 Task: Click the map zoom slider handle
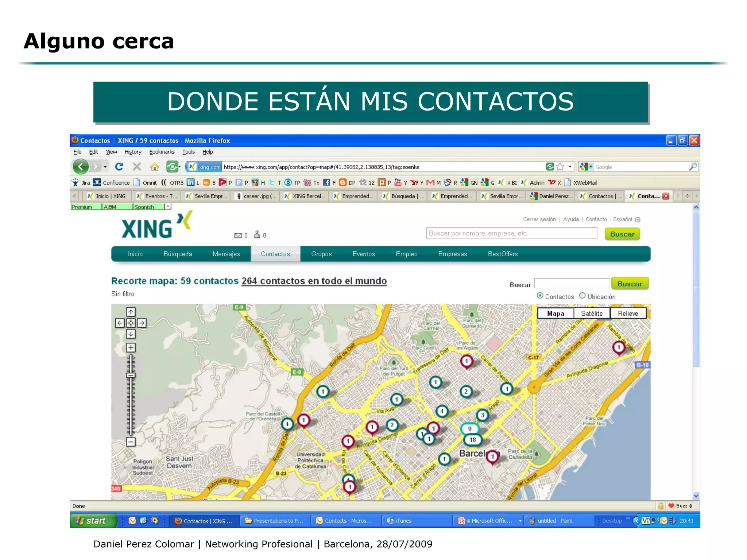(131, 375)
